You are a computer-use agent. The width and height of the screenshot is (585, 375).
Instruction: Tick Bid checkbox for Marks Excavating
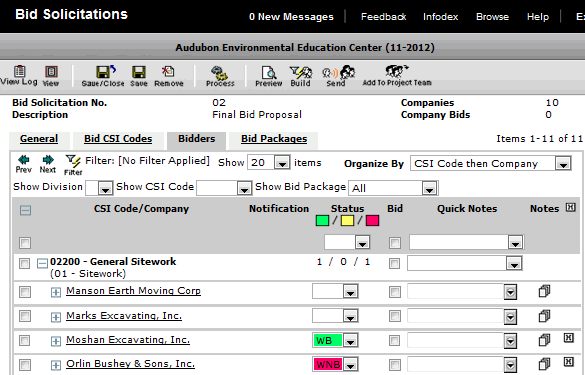tap(395, 316)
